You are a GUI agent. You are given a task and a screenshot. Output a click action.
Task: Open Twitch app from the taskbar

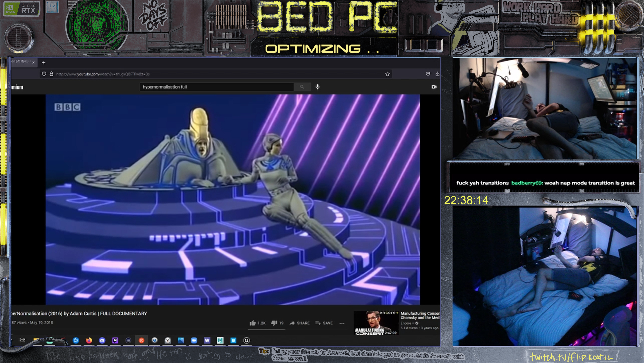[115, 340]
